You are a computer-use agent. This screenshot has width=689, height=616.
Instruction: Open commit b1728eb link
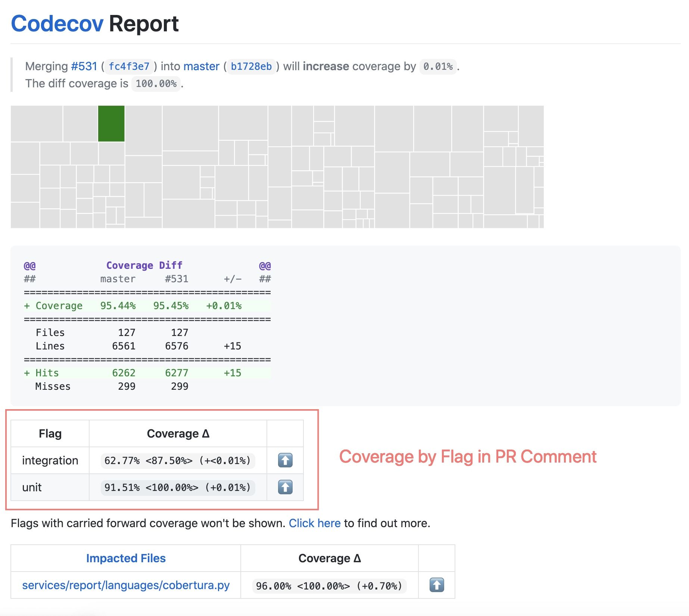pyautogui.click(x=251, y=66)
